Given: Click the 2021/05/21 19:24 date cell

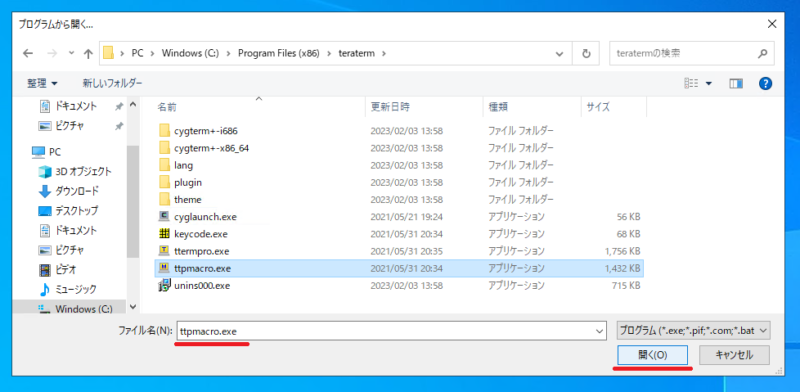Looking at the screenshot, I should coord(407,216).
